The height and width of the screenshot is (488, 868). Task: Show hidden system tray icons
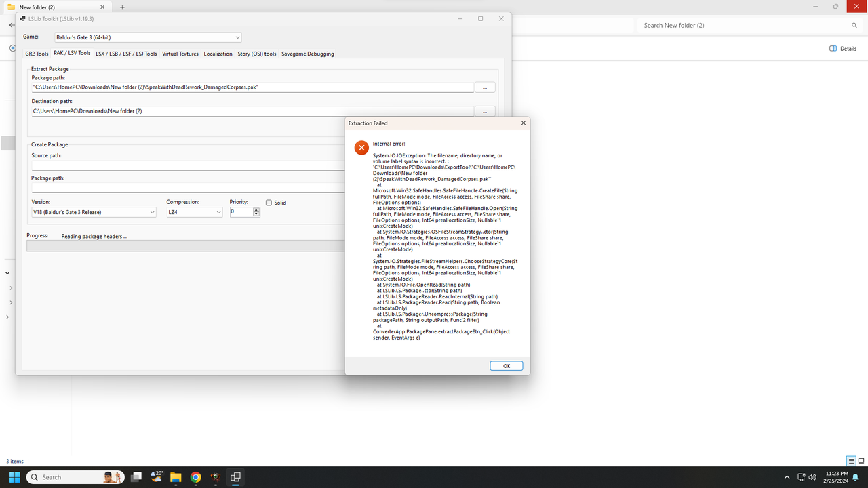pos(787,477)
